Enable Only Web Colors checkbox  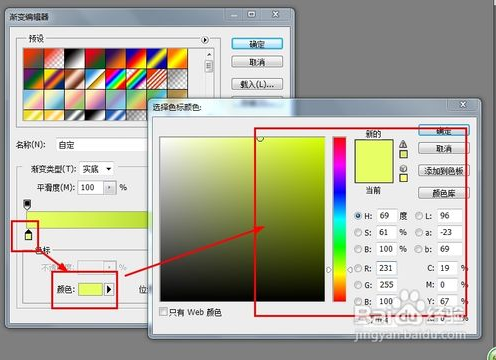(163, 312)
